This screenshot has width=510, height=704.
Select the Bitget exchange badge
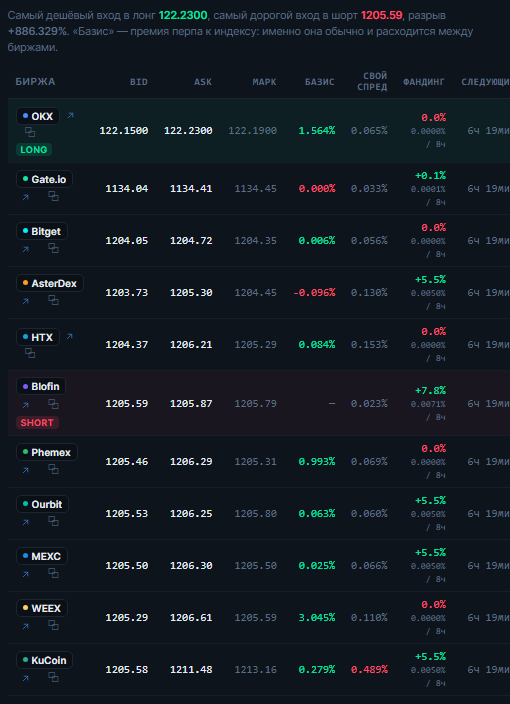tap(42, 231)
